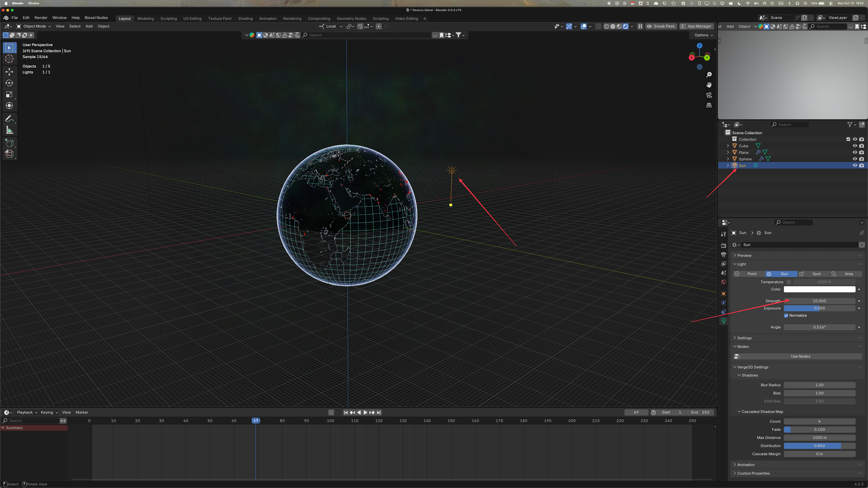Open the Object properties tab
868x488 pixels.
click(723, 294)
